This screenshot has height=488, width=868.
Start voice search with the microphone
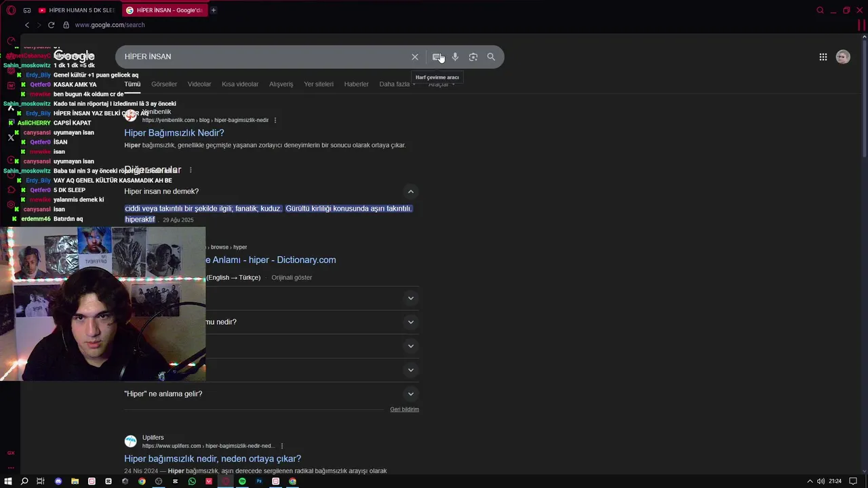click(x=455, y=57)
